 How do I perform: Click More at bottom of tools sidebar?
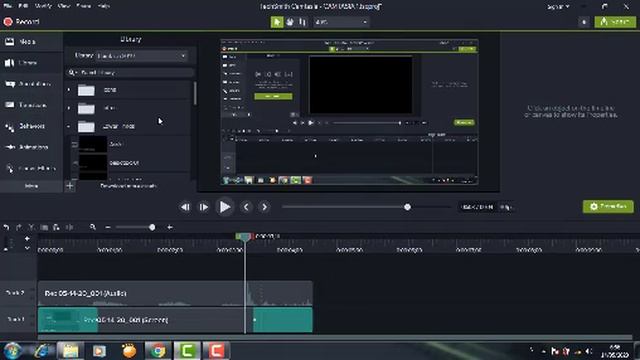tap(31, 186)
